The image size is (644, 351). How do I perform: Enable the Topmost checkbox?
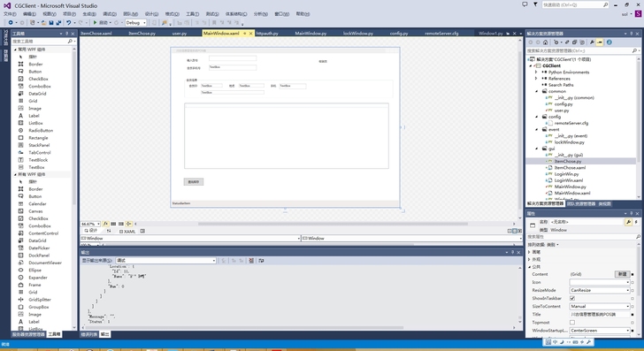[x=572, y=323]
